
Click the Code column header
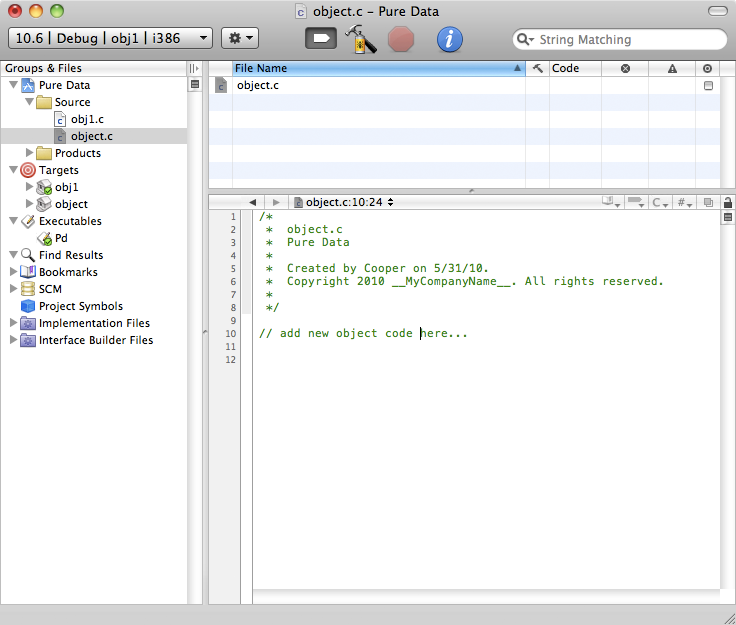pyautogui.click(x=575, y=69)
